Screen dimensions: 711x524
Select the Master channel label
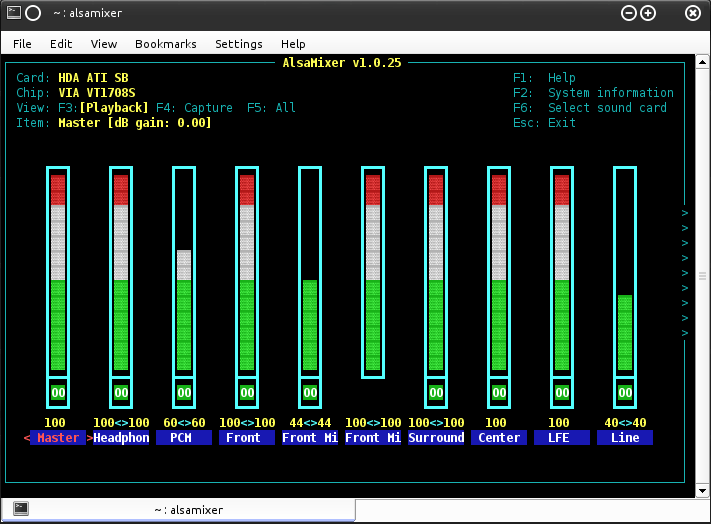tap(58, 438)
